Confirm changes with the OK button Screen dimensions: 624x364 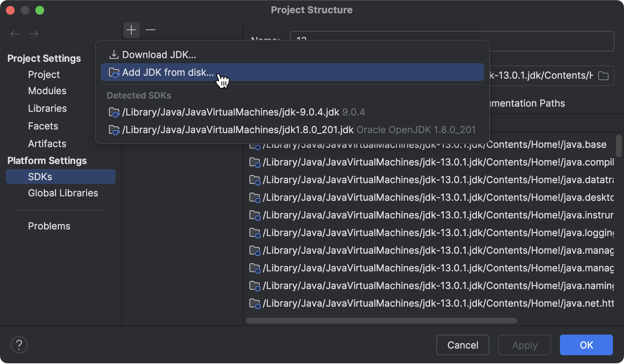click(x=586, y=345)
